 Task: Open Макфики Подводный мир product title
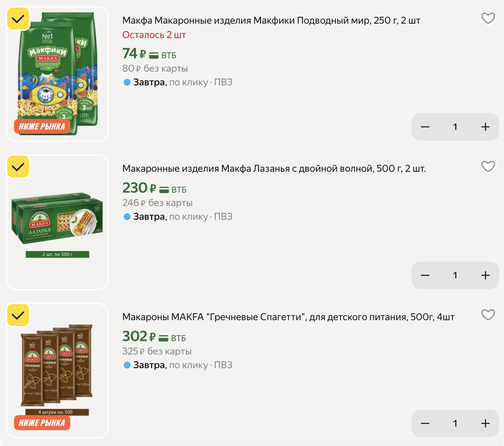[271, 21]
